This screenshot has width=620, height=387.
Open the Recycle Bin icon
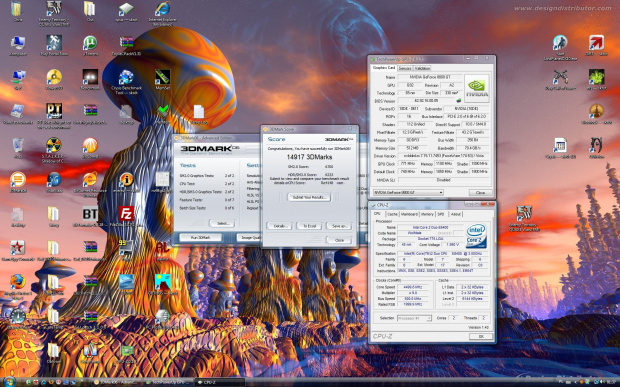point(18,145)
